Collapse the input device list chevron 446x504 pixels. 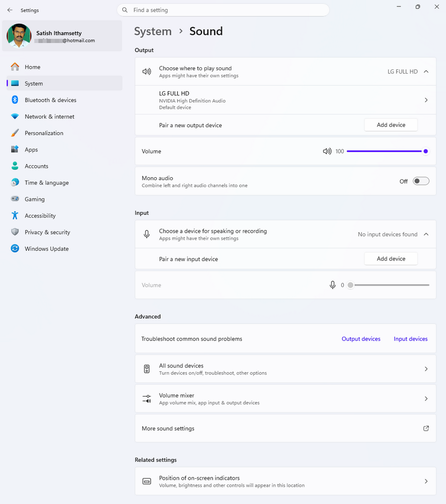click(426, 234)
